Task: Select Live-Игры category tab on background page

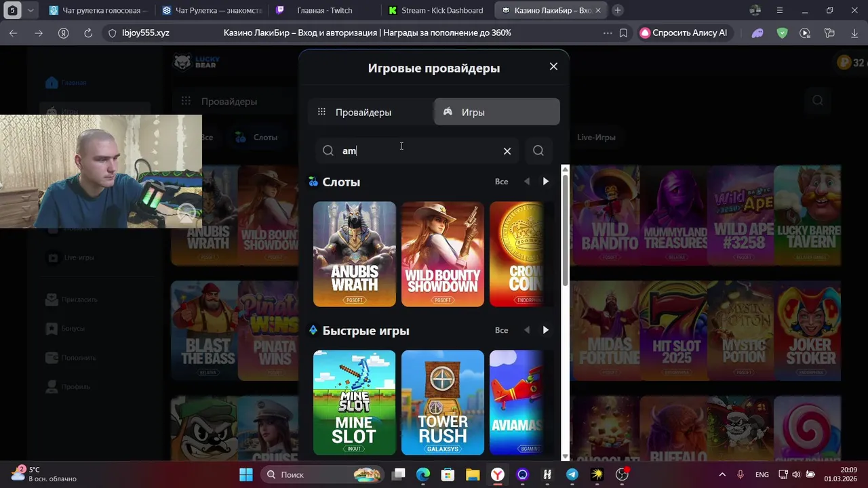Action: [x=597, y=137]
